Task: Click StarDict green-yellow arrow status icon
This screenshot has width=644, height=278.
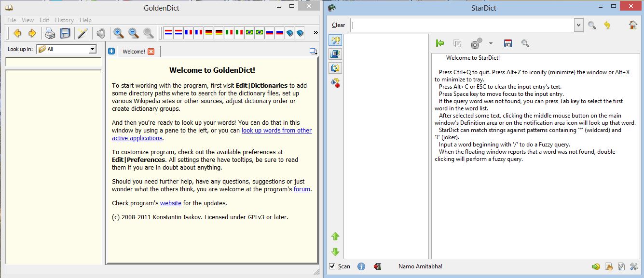Action: [596, 266]
